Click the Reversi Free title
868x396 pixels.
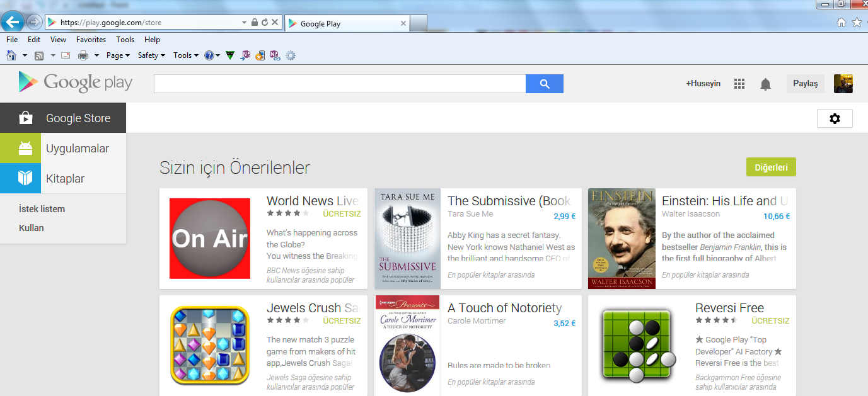729,308
